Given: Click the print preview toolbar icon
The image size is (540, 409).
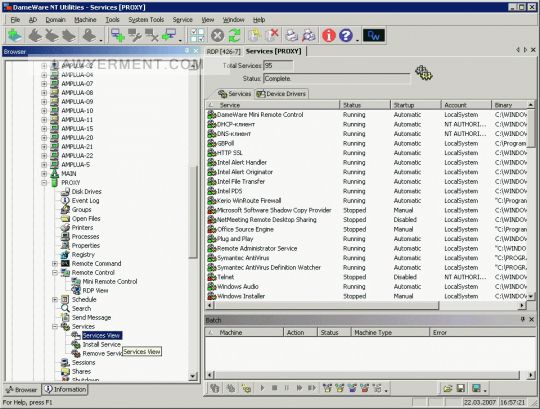Looking at the screenshot, I should click(309, 35).
